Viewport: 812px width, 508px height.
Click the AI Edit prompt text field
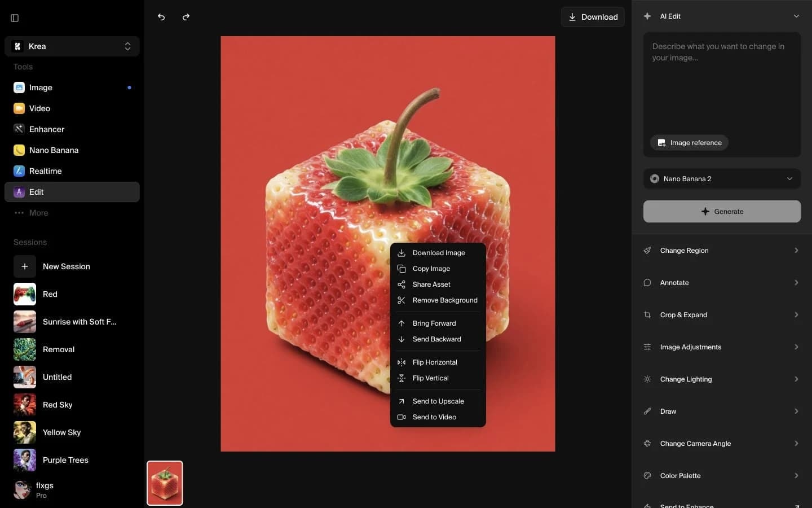coord(722,82)
